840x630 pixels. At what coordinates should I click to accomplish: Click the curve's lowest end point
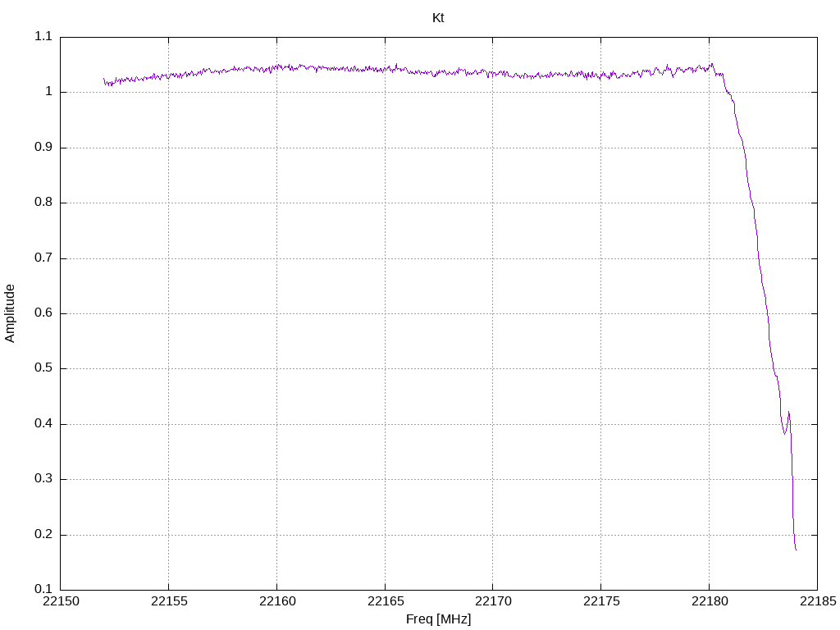(x=796, y=549)
